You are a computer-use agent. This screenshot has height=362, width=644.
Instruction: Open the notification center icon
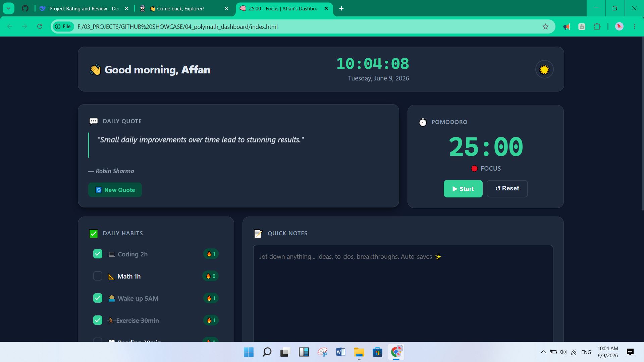click(630, 352)
